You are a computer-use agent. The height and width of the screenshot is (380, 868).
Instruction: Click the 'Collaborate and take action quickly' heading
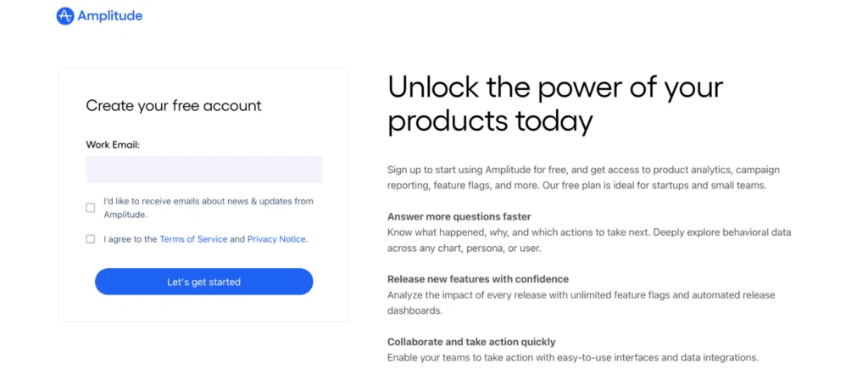[x=471, y=342]
